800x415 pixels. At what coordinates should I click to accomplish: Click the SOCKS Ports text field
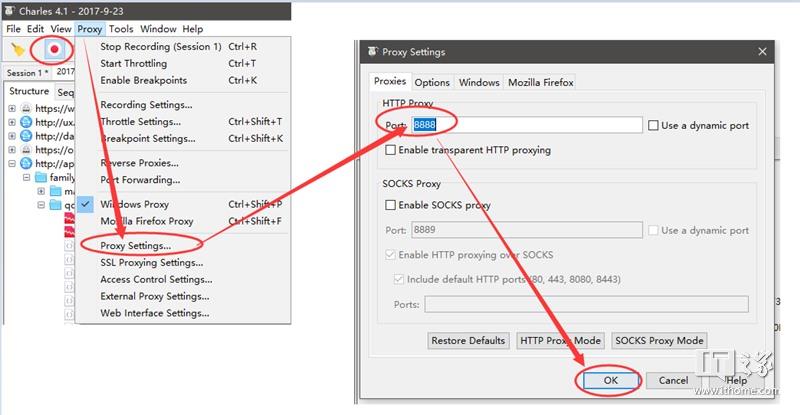586,304
